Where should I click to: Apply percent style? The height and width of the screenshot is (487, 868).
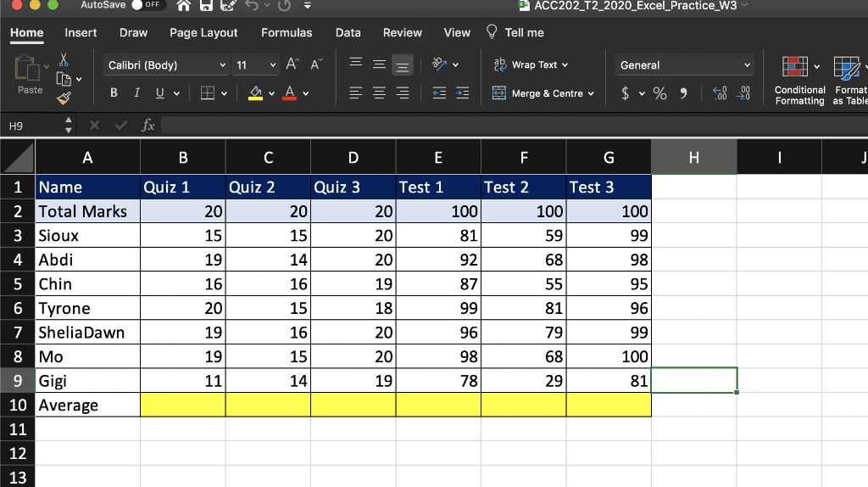click(659, 93)
